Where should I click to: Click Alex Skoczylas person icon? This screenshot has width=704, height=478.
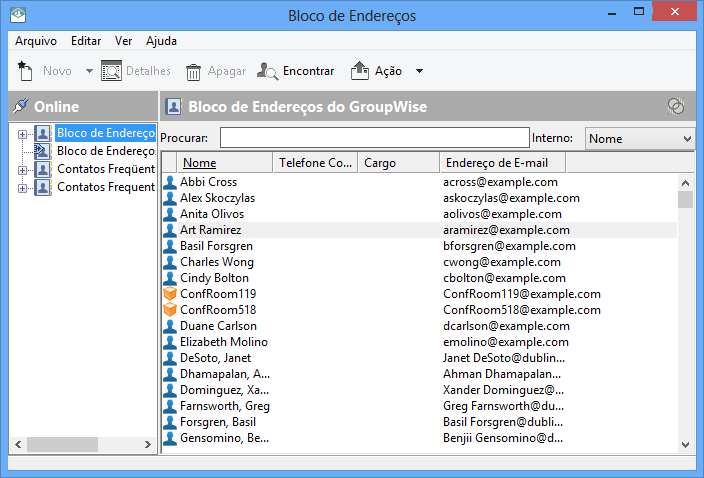170,198
